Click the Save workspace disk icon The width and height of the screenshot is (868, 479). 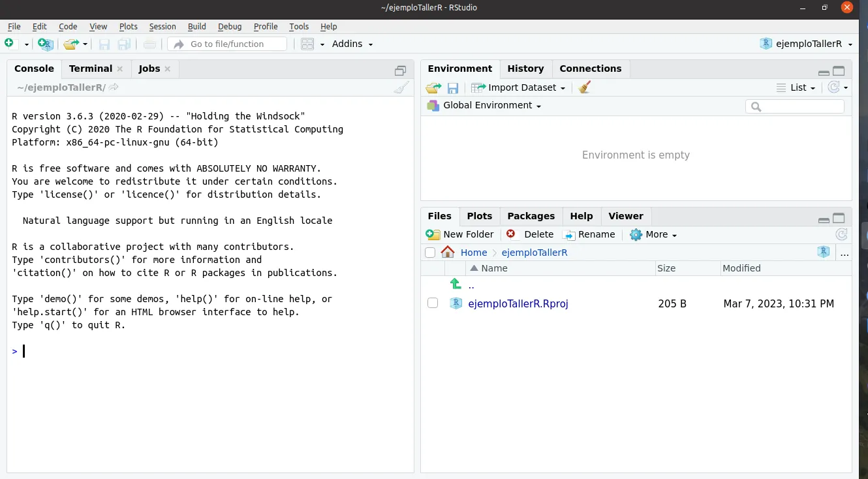point(453,87)
